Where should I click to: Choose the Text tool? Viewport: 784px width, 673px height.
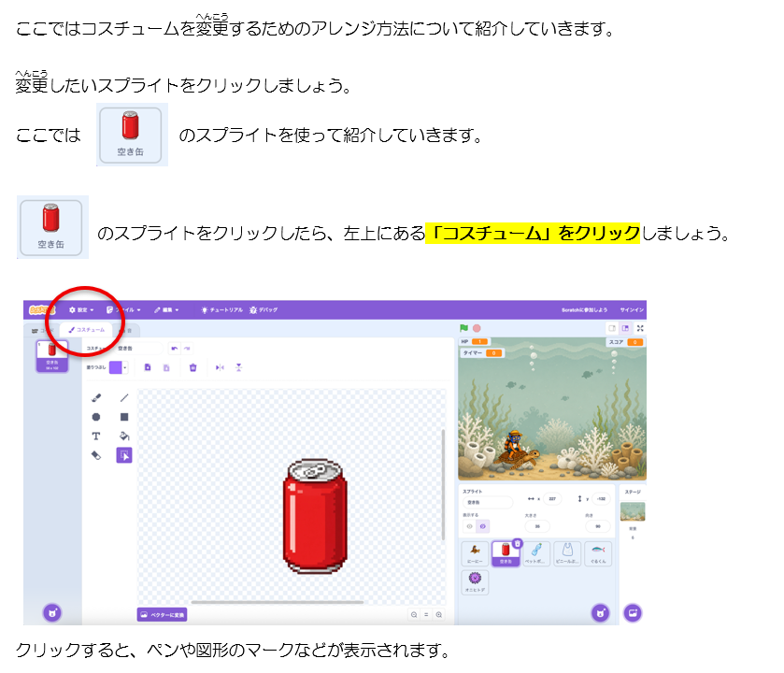pyautogui.click(x=96, y=436)
